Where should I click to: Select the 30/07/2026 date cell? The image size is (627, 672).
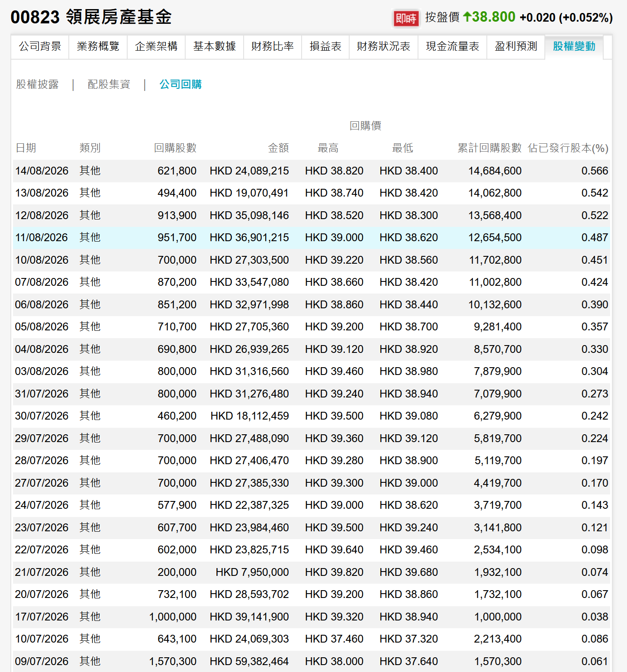[42, 416]
